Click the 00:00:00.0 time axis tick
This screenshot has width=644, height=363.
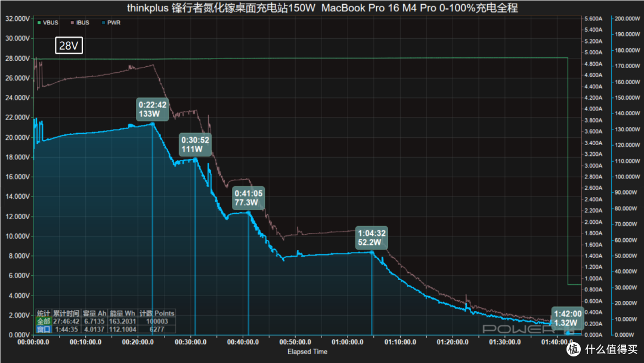[33, 342]
